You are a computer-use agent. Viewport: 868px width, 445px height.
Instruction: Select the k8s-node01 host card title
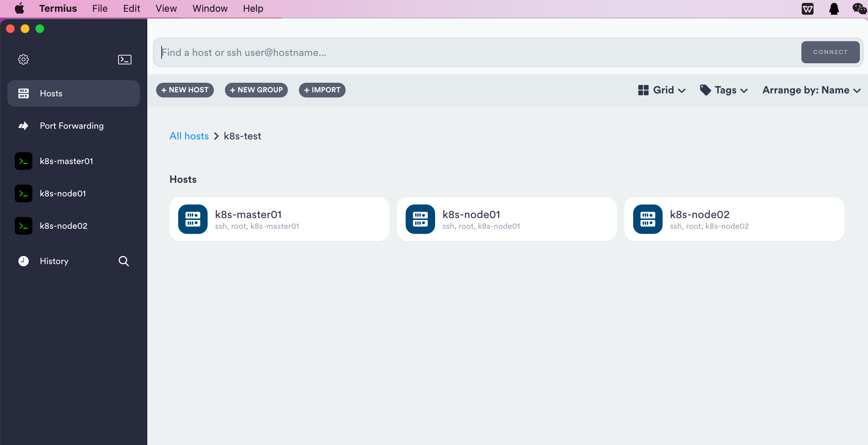pos(471,214)
